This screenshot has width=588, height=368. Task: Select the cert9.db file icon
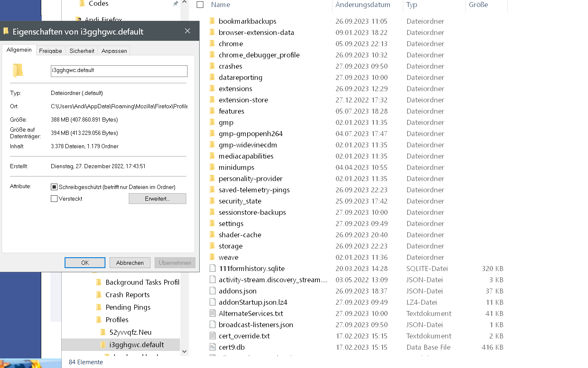[x=213, y=347]
